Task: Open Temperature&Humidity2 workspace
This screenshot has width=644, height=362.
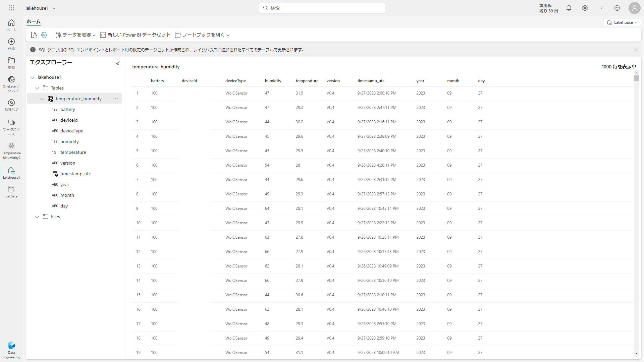Action: [11, 150]
